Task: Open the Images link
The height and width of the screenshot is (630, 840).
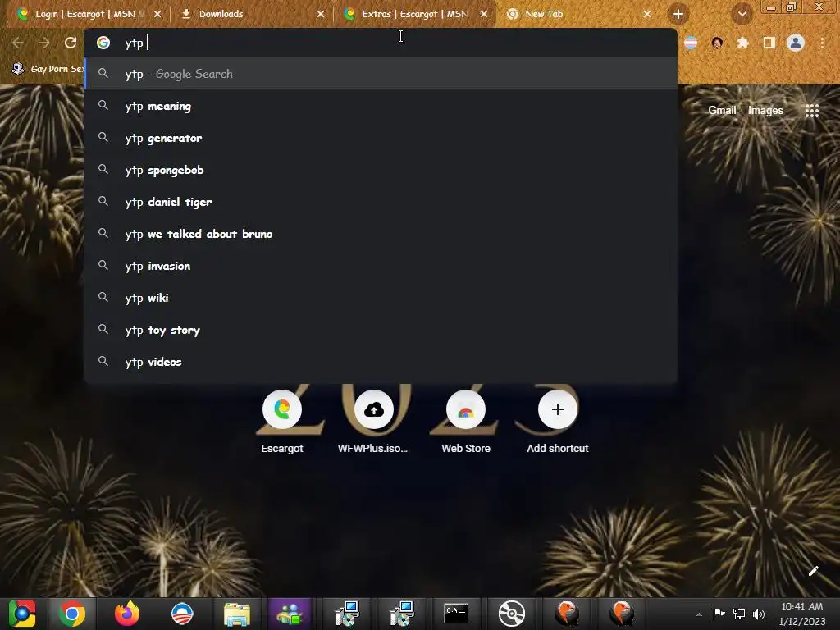Action: pos(765,111)
